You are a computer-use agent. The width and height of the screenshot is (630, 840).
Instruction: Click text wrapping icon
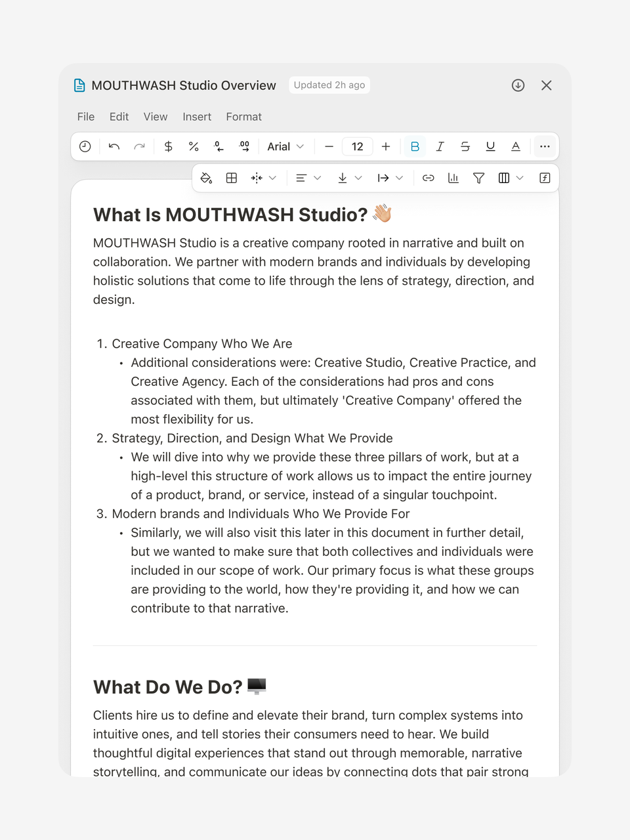point(383,178)
